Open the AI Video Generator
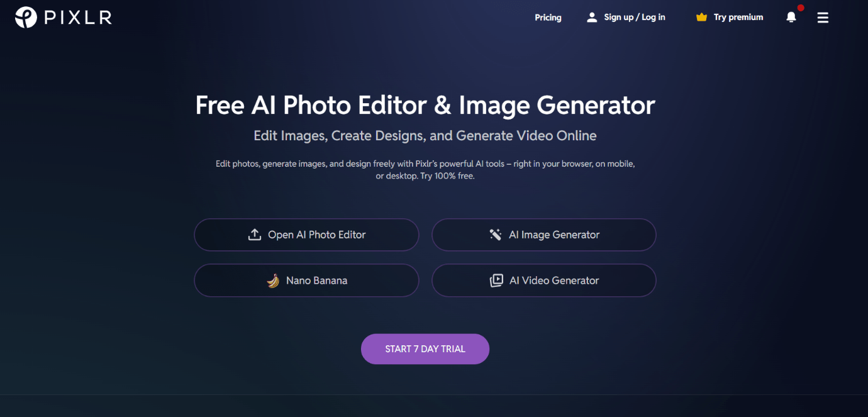The height and width of the screenshot is (417, 868). (x=543, y=281)
